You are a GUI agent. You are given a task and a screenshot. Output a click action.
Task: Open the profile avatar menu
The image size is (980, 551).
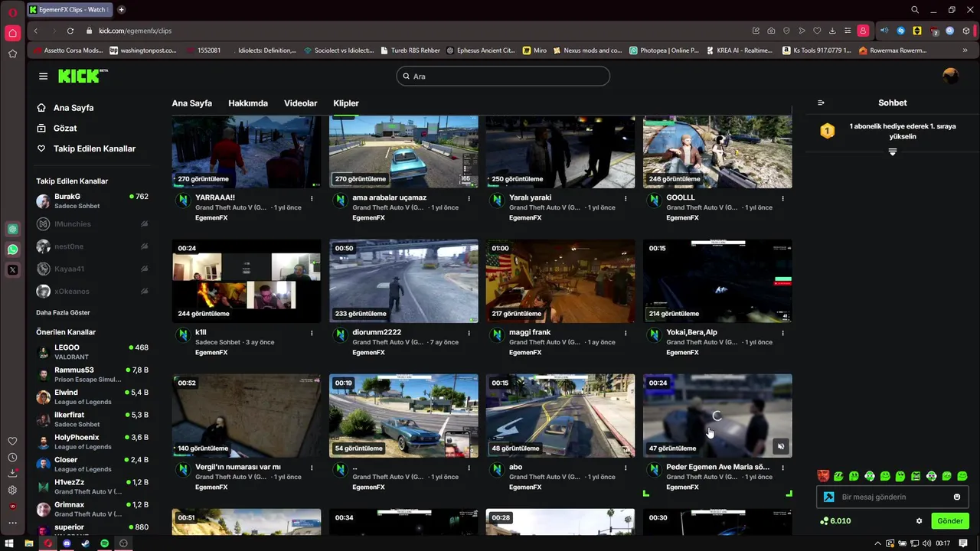(x=950, y=76)
